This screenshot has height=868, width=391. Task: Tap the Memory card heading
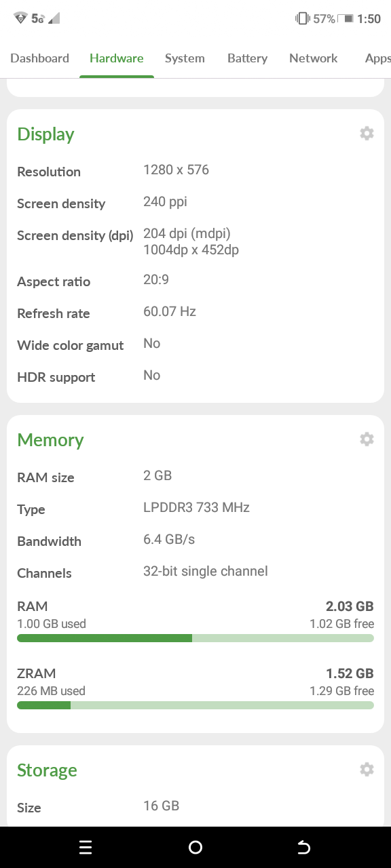(50, 440)
